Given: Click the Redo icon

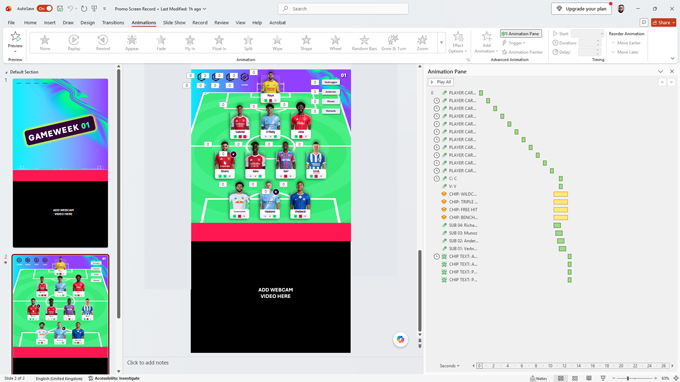Looking at the screenshot, I should click(84, 9).
